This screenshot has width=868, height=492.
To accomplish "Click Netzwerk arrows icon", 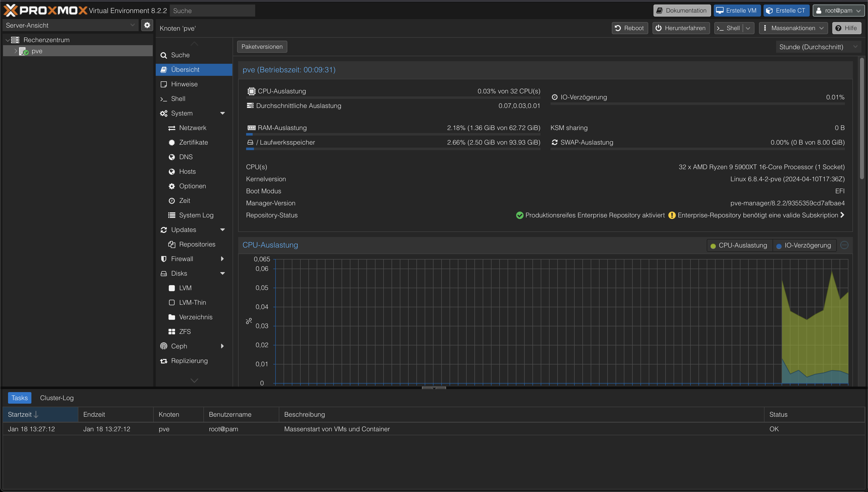I will click(172, 128).
